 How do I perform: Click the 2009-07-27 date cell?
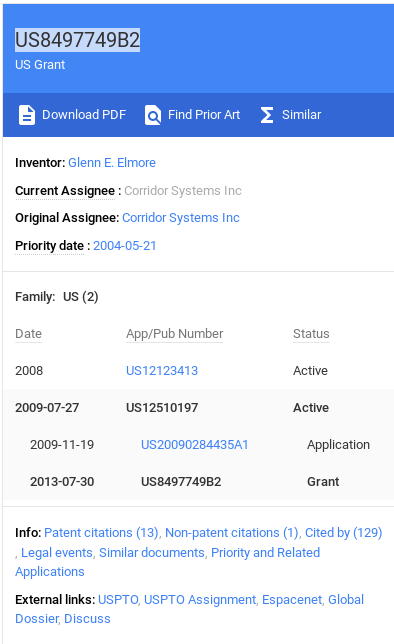point(47,407)
